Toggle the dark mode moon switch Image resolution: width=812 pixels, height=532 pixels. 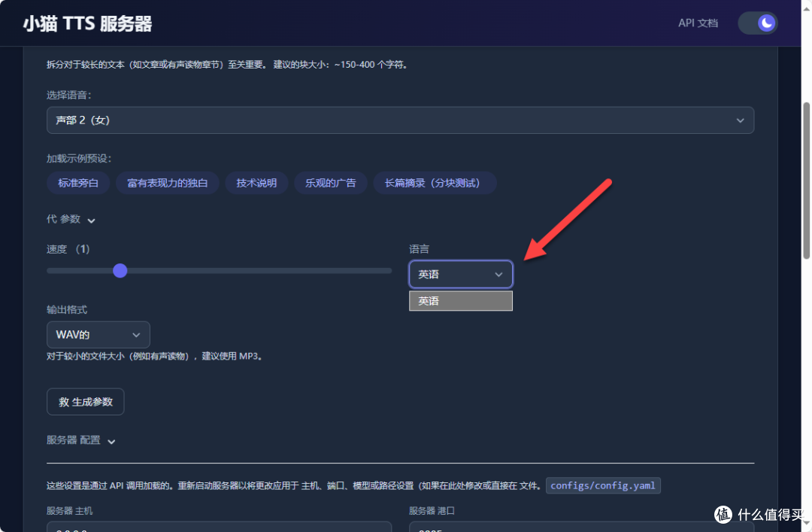[x=758, y=23]
